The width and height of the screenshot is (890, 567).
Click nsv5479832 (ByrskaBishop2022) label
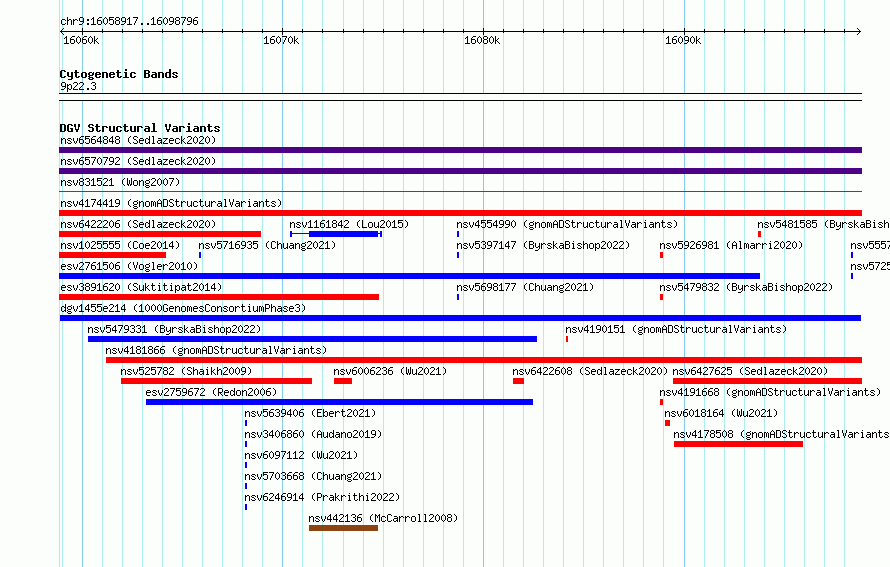pyautogui.click(x=746, y=287)
